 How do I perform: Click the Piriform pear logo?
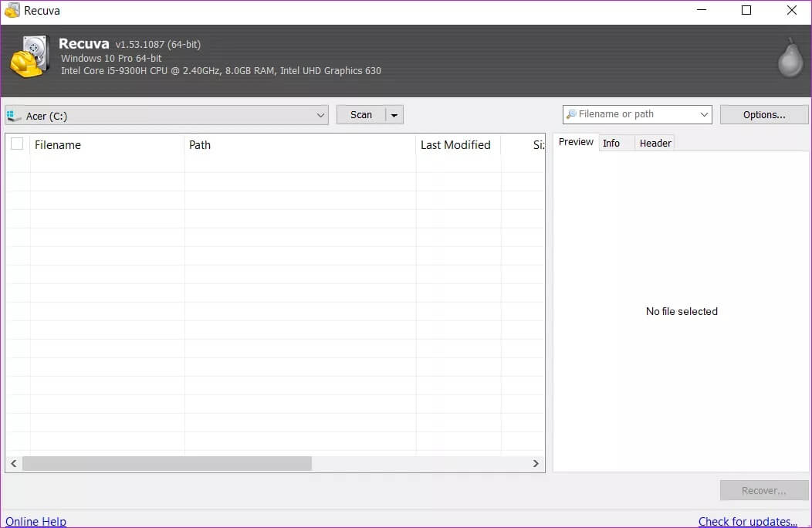point(790,58)
